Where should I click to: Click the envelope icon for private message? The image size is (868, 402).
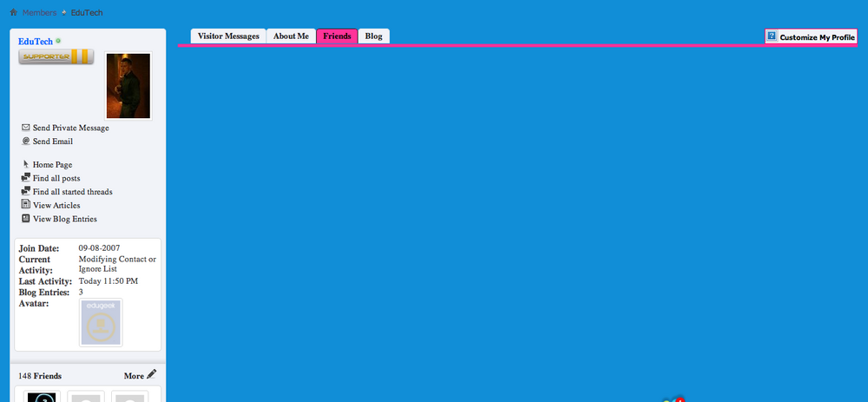click(x=25, y=128)
